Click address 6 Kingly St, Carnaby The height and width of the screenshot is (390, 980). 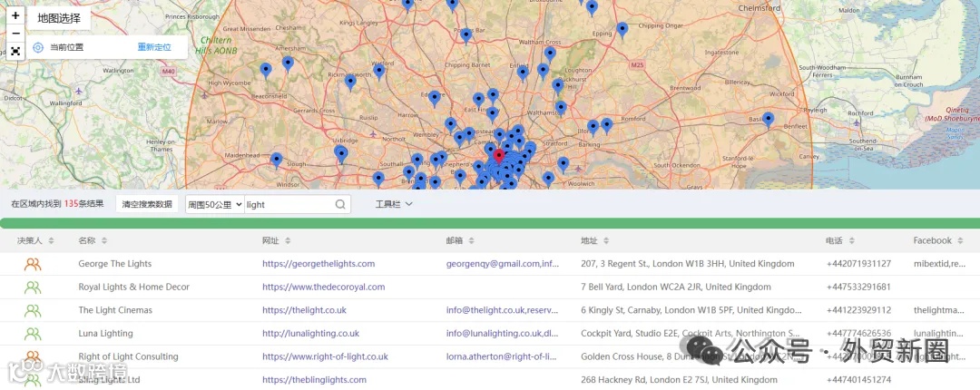tap(691, 310)
